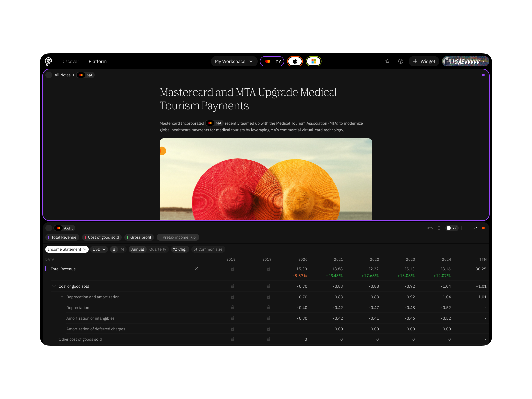532x399 pixels.
Task: Switch to Quarterly period view
Action: (x=158, y=249)
